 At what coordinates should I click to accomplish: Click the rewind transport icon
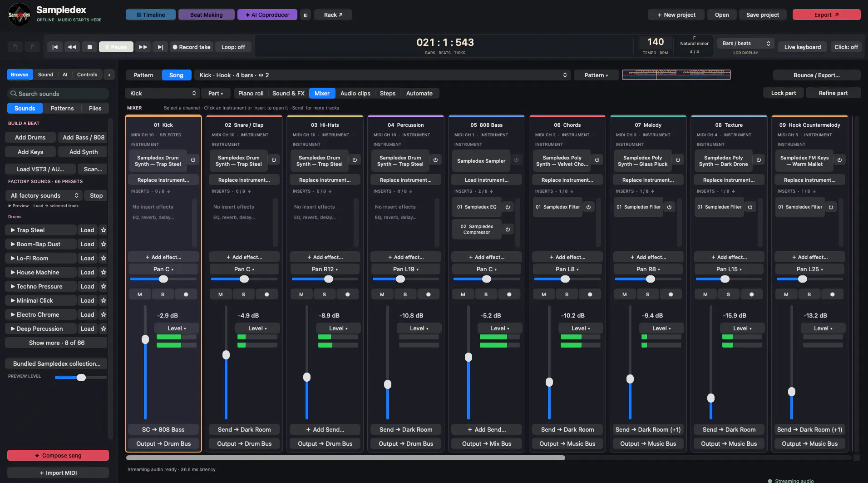72,47
